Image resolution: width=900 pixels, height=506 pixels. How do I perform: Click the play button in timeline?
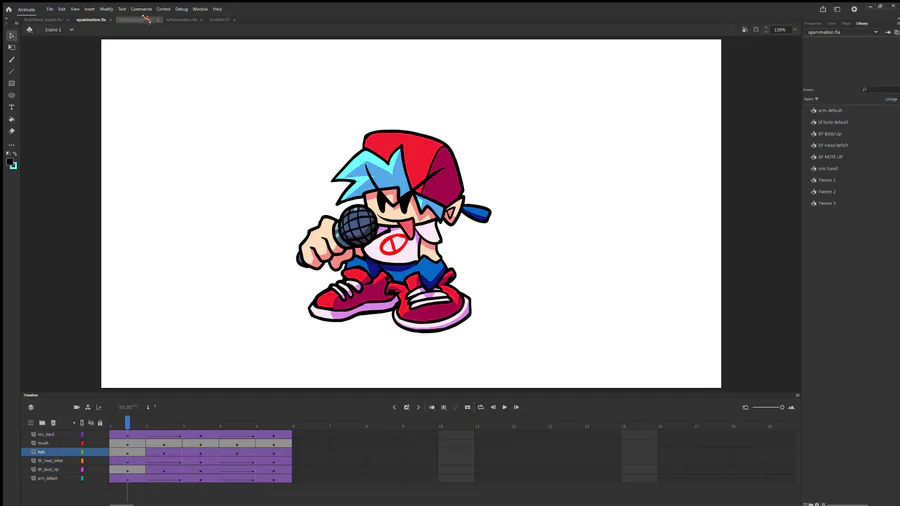(505, 407)
